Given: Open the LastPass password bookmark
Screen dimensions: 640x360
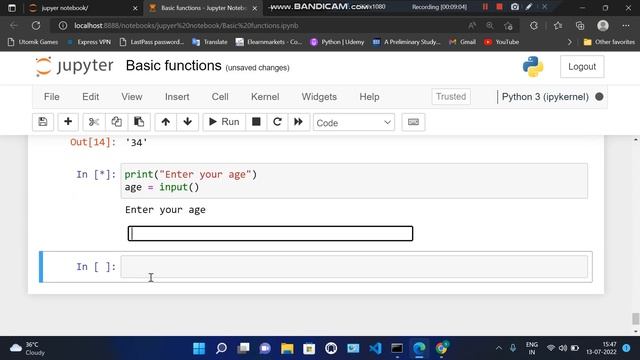Looking at the screenshot, I should pos(152,42).
